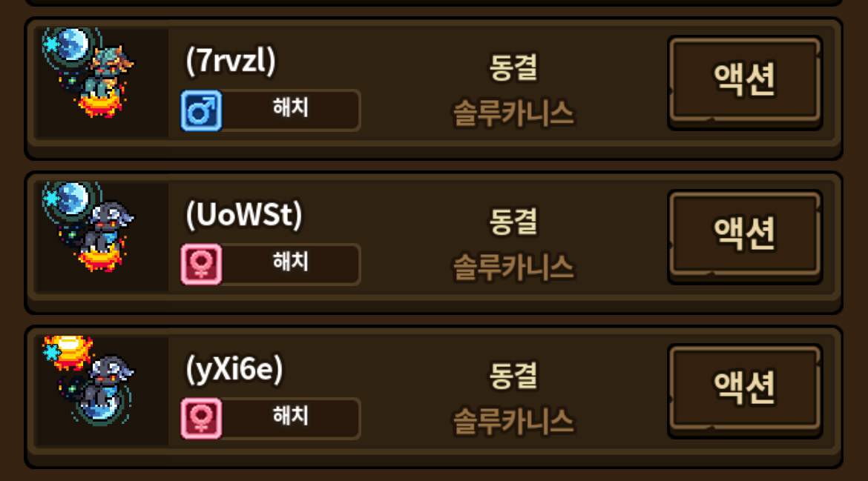
Task: Click 동결 status in the 7rvzl row
Action: click(x=513, y=67)
